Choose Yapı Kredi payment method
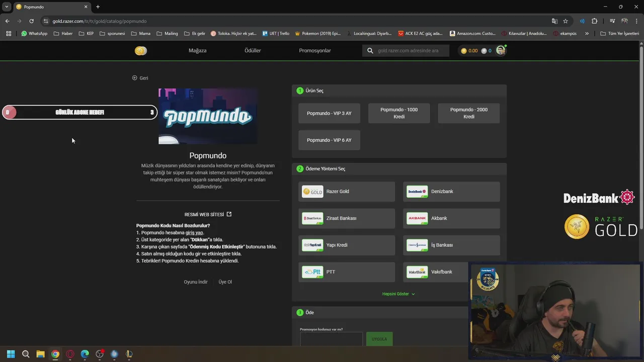The image size is (644, 362). (347, 245)
